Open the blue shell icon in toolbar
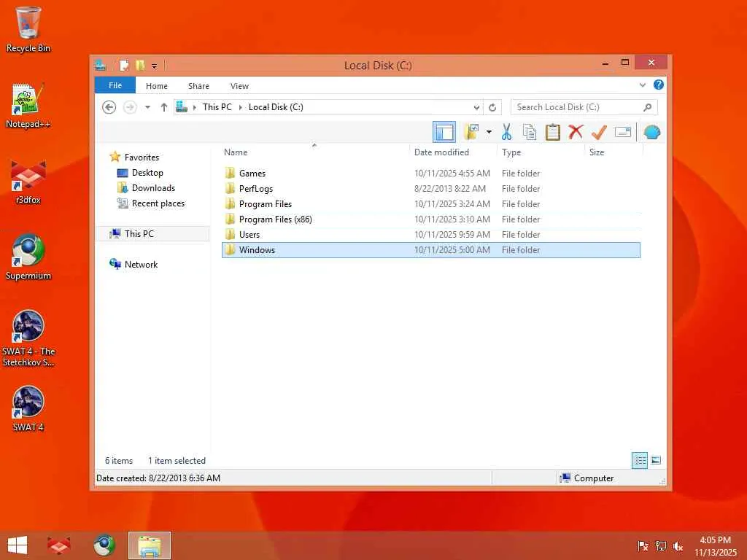Image resolution: width=747 pixels, height=560 pixels. (x=651, y=132)
